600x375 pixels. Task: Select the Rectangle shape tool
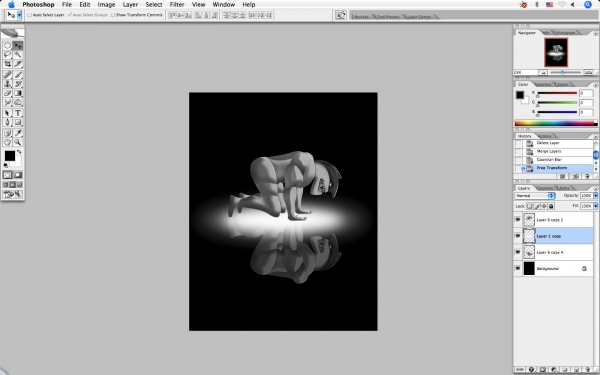click(x=18, y=122)
